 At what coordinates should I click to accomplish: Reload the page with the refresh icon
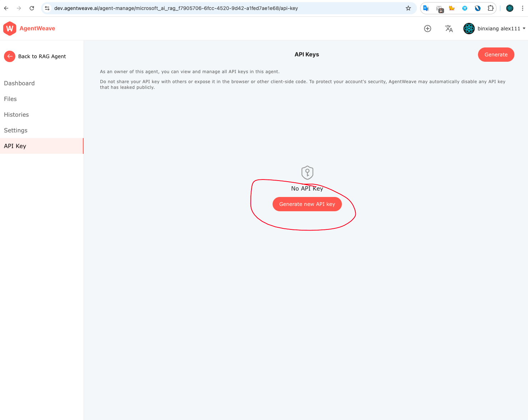coord(32,8)
